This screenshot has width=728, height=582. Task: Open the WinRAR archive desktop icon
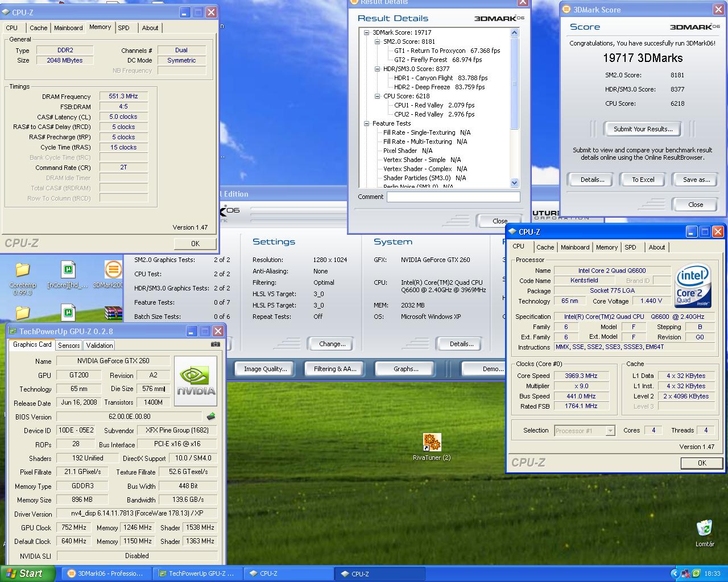click(113, 313)
